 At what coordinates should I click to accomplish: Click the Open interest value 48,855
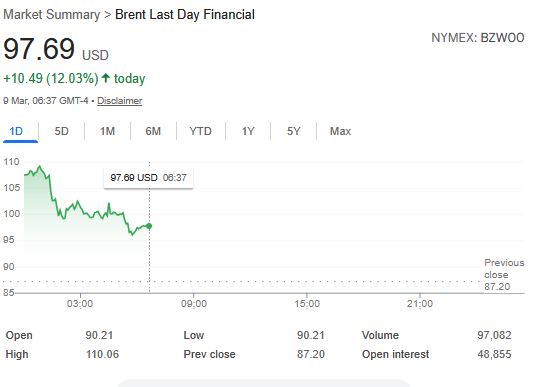[494, 354]
